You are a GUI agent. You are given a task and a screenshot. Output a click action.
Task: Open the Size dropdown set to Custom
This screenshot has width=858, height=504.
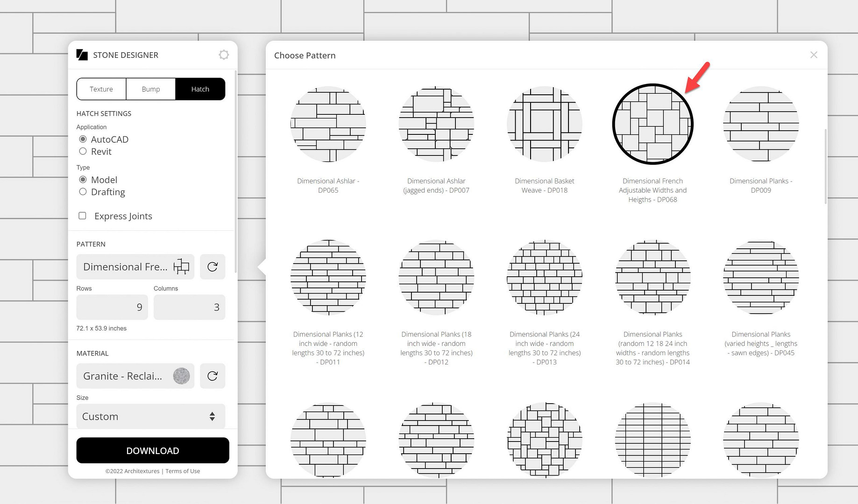pyautogui.click(x=150, y=416)
